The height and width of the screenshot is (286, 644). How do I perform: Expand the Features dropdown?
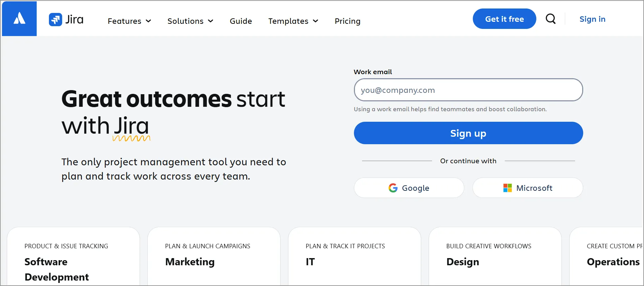coord(129,21)
